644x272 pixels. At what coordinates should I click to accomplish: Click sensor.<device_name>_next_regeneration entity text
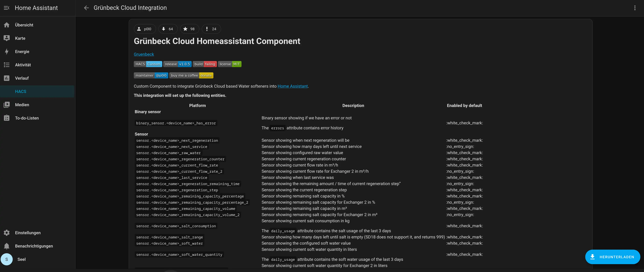[x=177, y=141]
